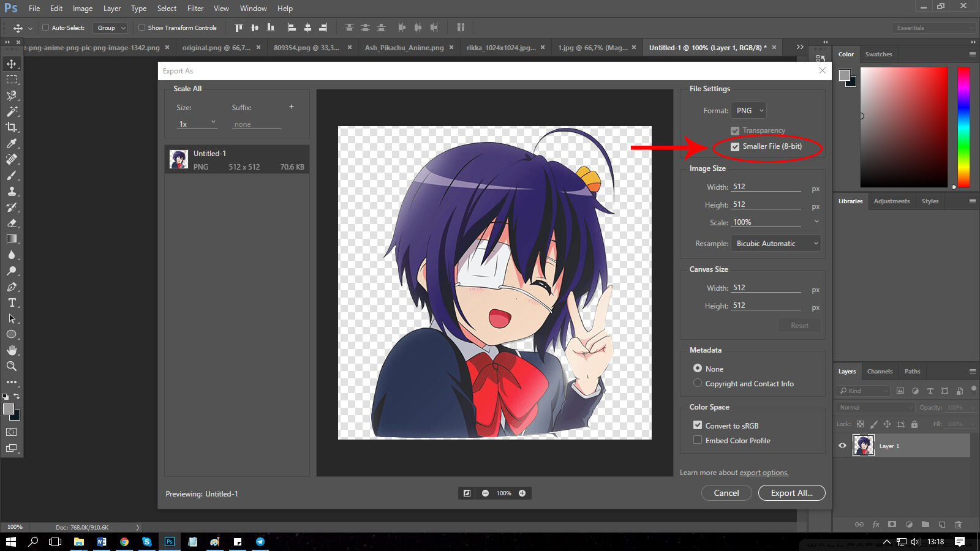Open the Filter menu
This screenshot has height=551, width=980.
(x=195, y=9)
